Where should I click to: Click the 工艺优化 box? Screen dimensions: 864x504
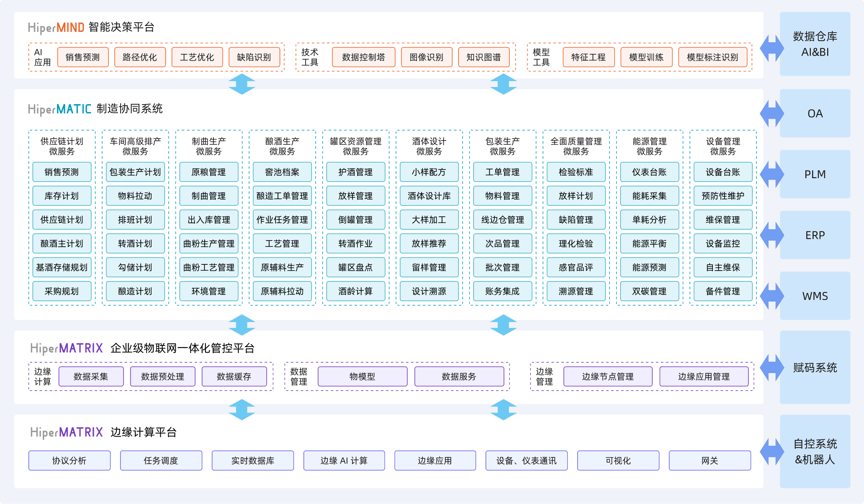[197, 57]
